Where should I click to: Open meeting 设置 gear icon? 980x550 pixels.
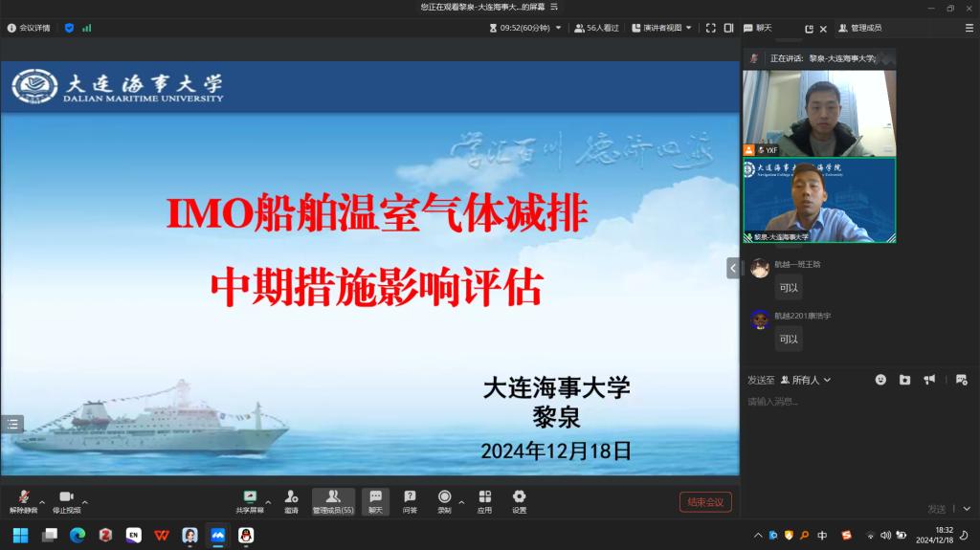[519, 501]
